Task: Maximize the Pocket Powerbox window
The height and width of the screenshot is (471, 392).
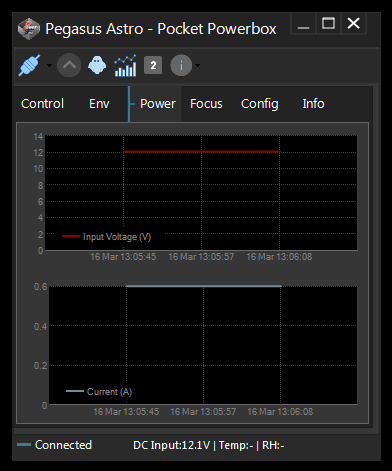Action: [328, 23]
